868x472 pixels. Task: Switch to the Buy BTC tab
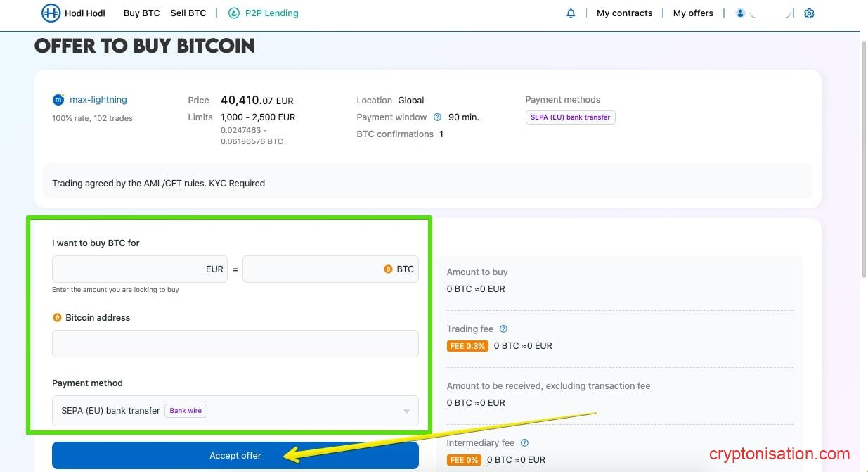coord(141,13)
